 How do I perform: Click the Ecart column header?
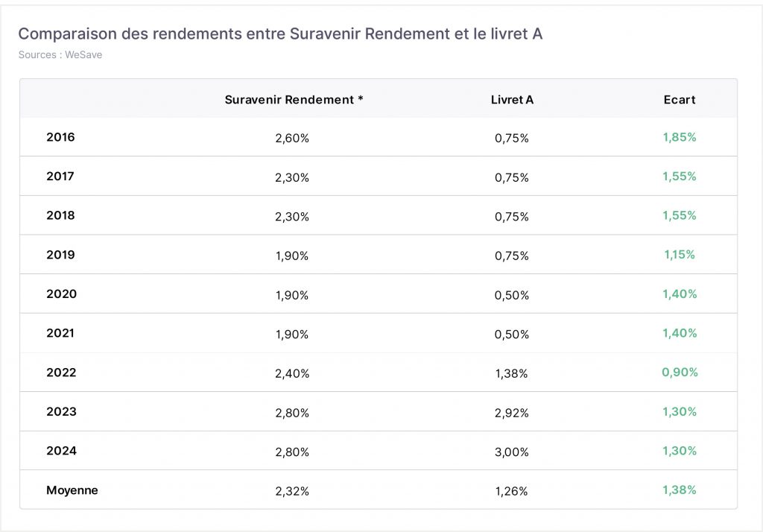point(680,100)
